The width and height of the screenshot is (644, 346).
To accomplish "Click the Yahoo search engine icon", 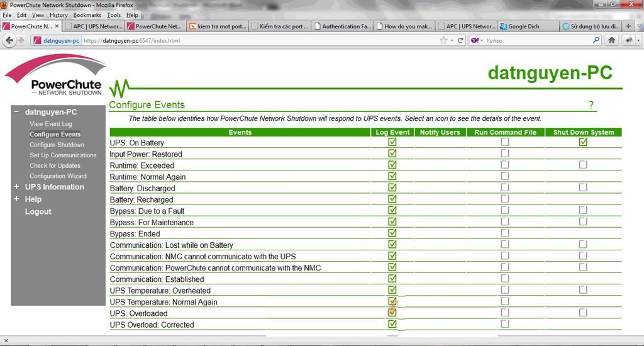I will (474, 40).
